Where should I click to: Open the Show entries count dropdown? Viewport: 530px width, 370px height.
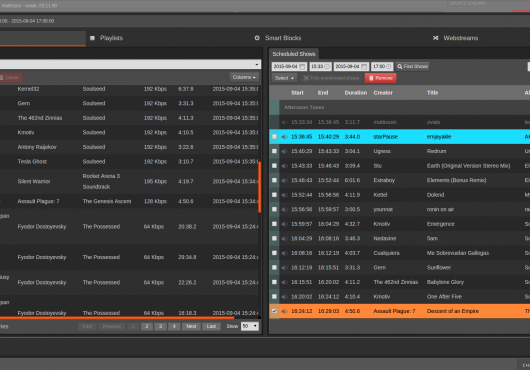pos(250,326)
